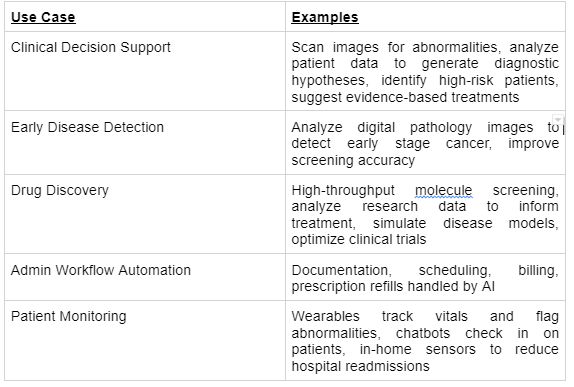
Task: Click the 'Drug Discovery' cell text
Action: coord(60,190)
